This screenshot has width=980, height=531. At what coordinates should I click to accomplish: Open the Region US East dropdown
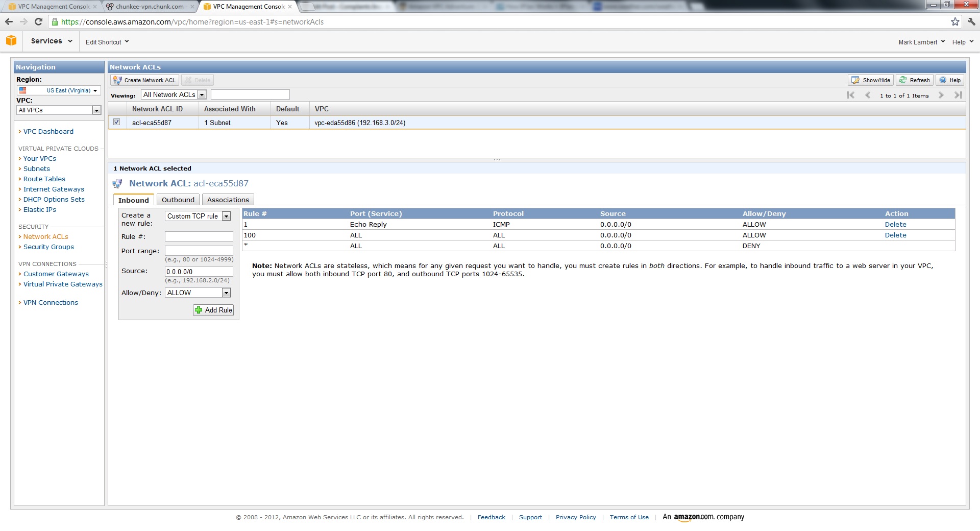click(x=59, y=90)
